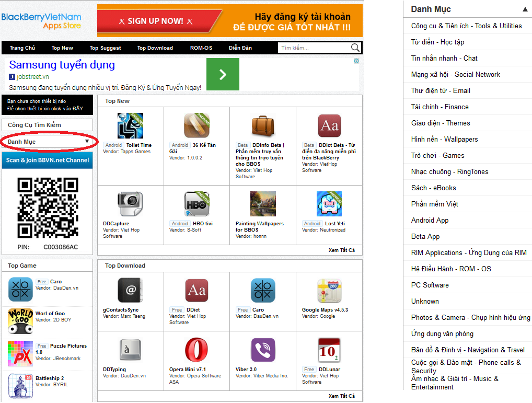Select RIM Applications category
Image resolution: width=532 pixels, height=403 pixels.
coord(468,252)
